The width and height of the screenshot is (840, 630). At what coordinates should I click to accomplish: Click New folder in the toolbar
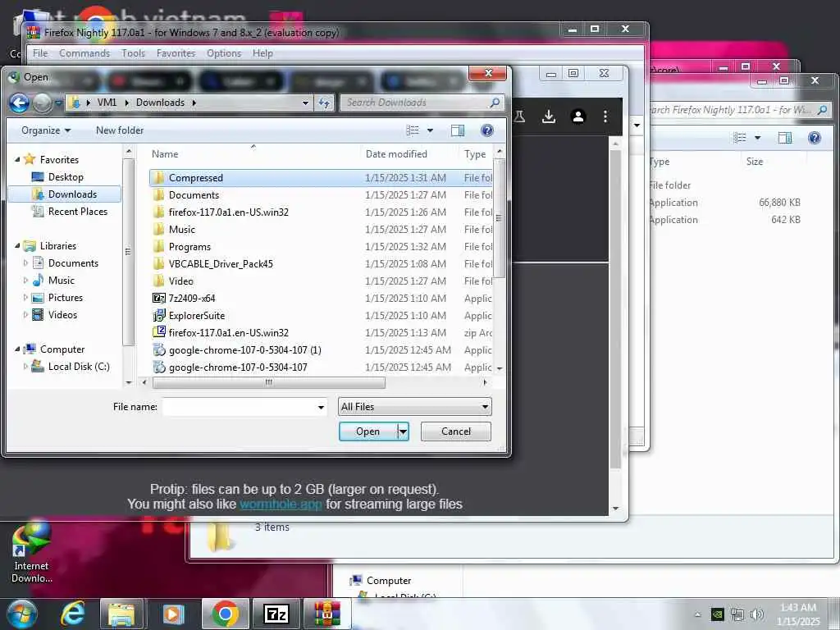[120, 130]
